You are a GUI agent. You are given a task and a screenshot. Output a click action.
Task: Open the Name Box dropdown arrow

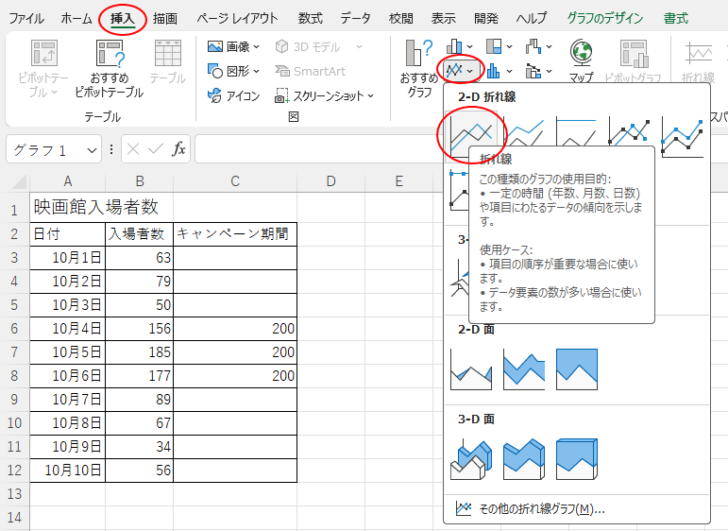click(91, 150)
